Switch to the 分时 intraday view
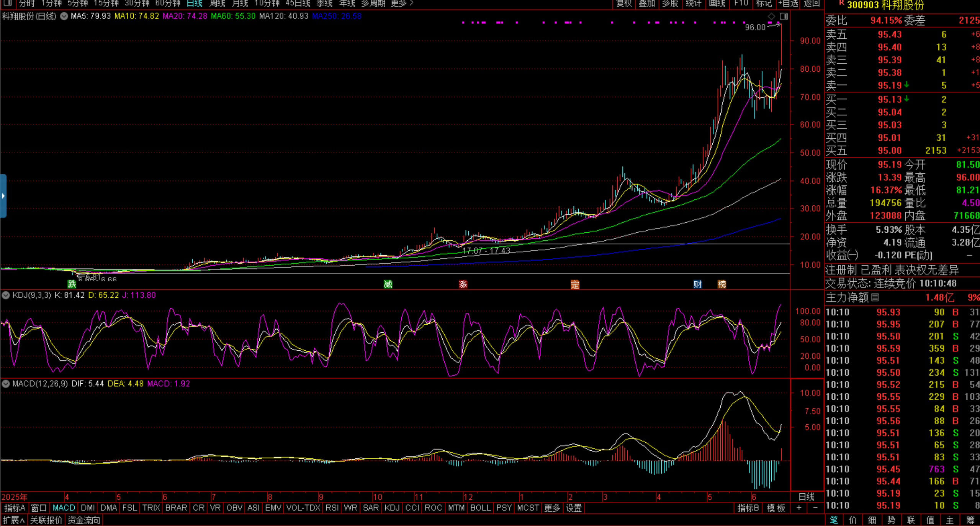 coord(27,3)
